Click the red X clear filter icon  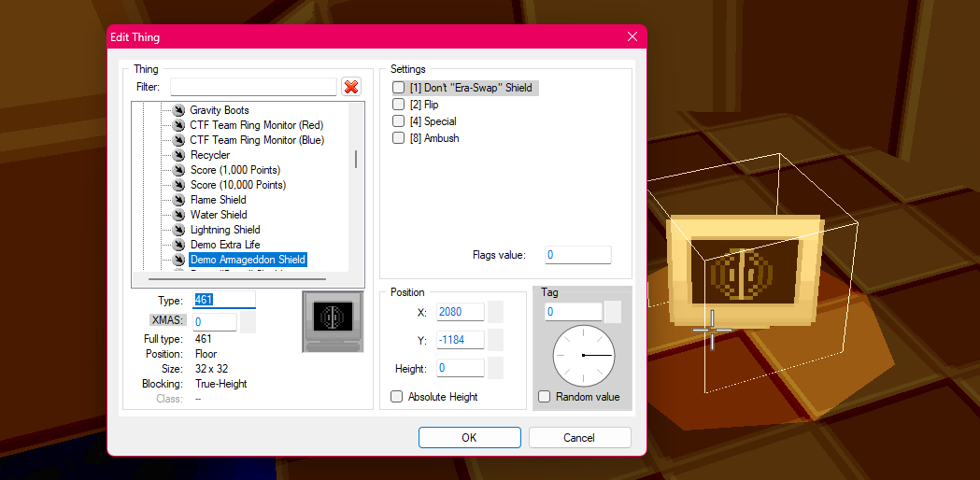pyautogui.click(x=351, y=87)
